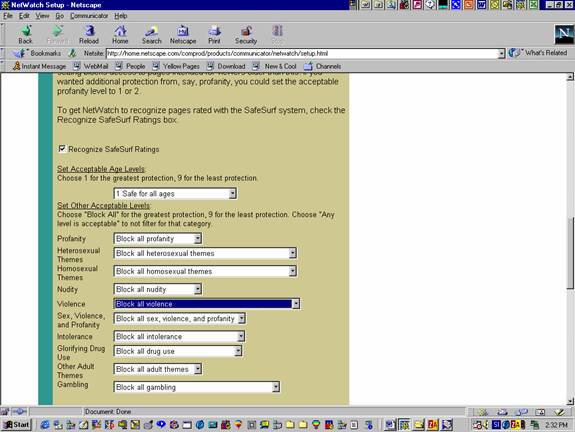Open WebMail personal toolbar link

tap(91, 66)
